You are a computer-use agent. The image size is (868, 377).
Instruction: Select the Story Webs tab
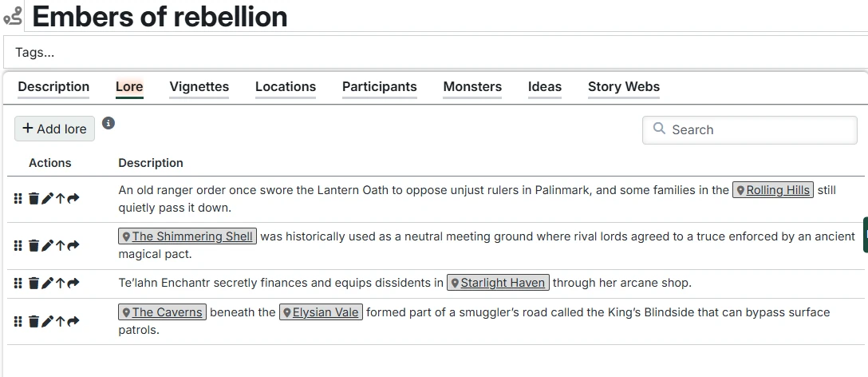point(623,87)
